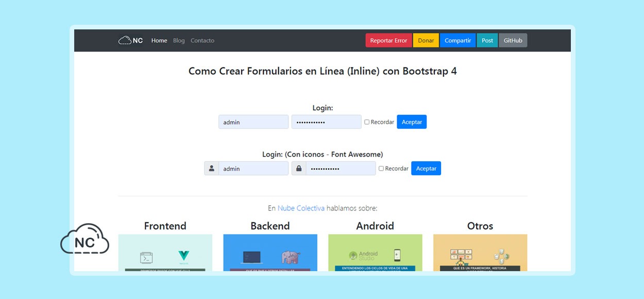Focus username field in the icons Login form

(253, 169)
